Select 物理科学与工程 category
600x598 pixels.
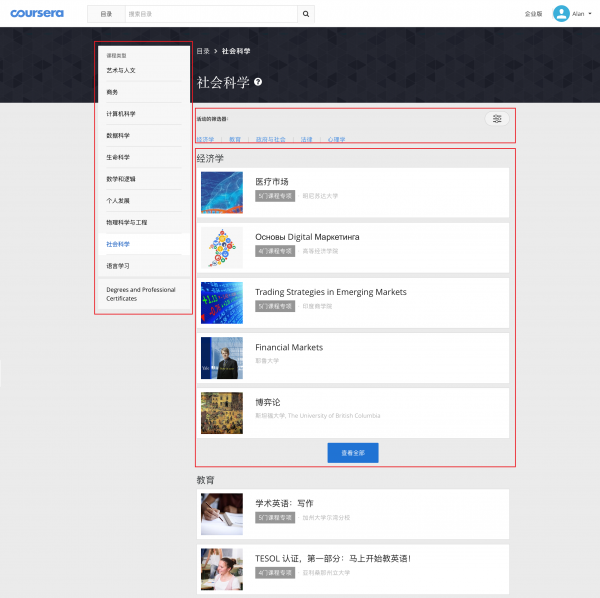[127, 222]
